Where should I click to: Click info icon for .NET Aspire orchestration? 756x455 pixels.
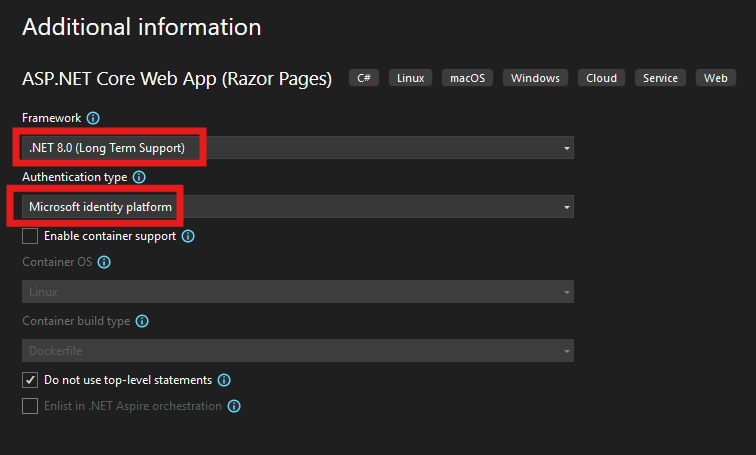point(234,406)
